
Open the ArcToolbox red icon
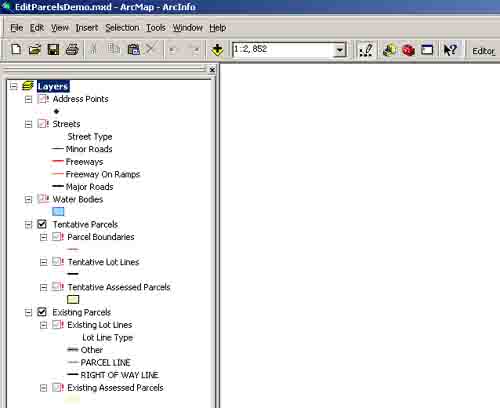408,50
